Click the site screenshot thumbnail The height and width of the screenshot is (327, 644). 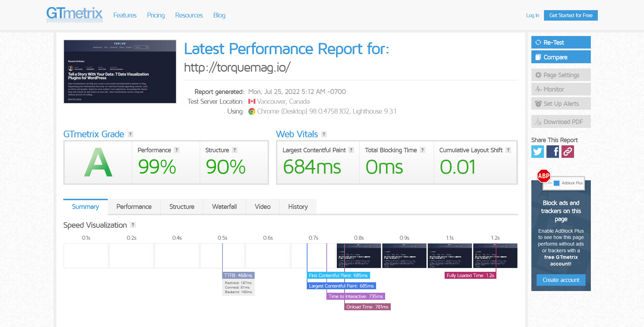[120, 72]
